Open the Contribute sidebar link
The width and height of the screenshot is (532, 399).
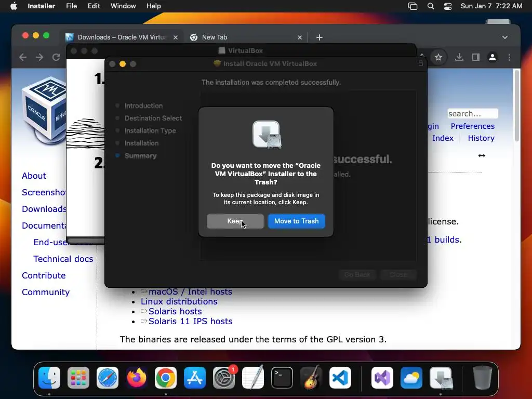click(44, 275)
